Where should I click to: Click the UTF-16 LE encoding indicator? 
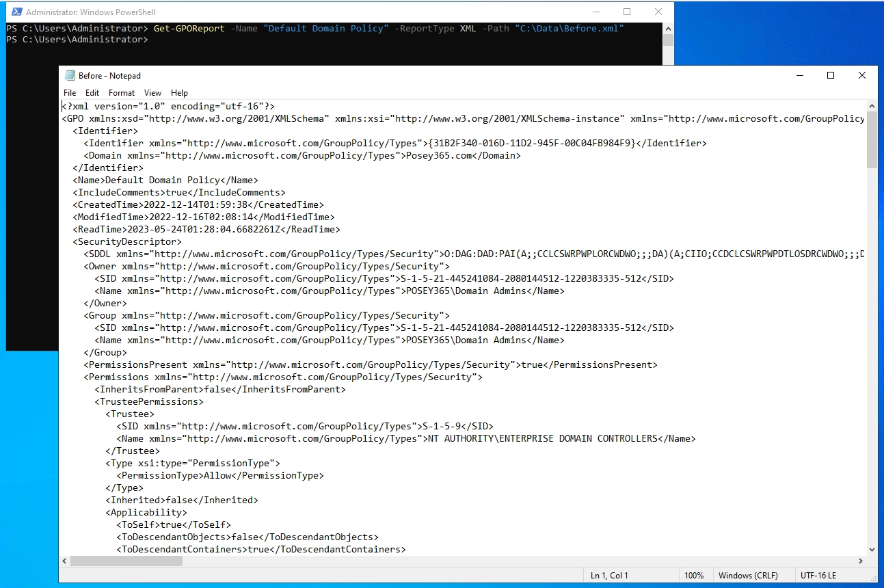point(818,575)
